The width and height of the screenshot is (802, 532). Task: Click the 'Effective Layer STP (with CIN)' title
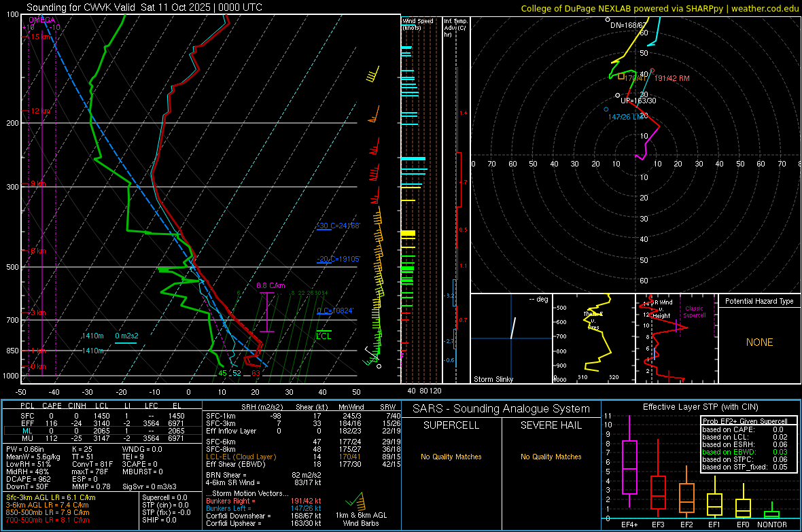pyautogui.click(x=700, y=407)
